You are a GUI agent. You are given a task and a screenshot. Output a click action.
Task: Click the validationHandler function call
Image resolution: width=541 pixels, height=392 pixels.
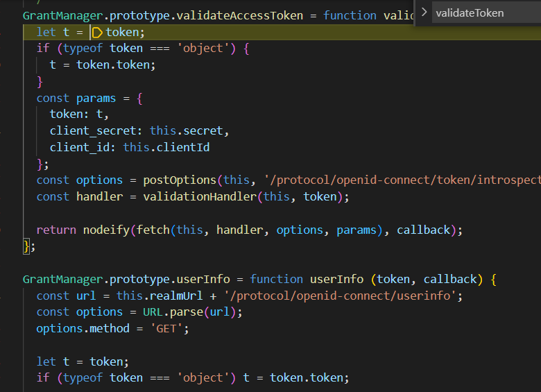click(200, 196)
